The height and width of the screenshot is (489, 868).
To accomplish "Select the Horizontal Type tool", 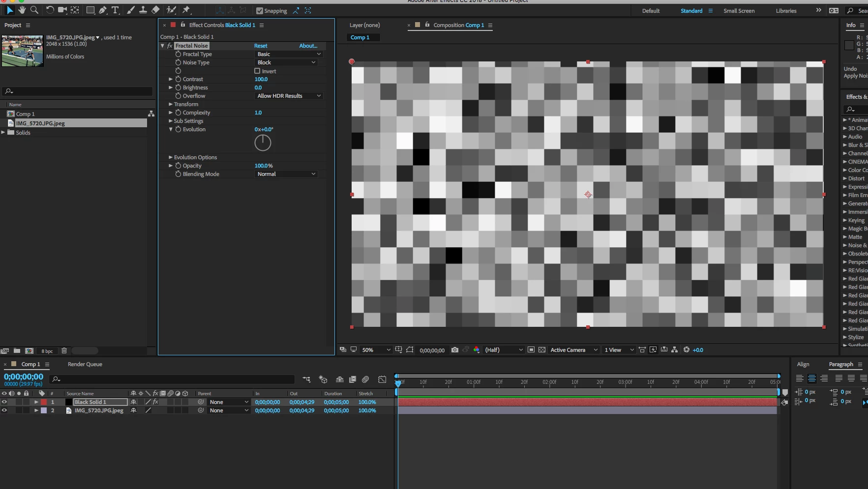I will point(115,10).
